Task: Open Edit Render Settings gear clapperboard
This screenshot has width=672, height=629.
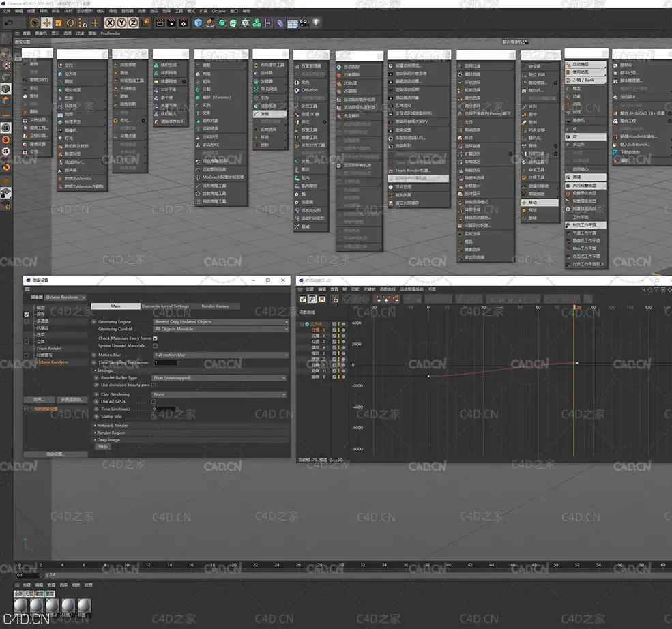Action: click(184, 23)
